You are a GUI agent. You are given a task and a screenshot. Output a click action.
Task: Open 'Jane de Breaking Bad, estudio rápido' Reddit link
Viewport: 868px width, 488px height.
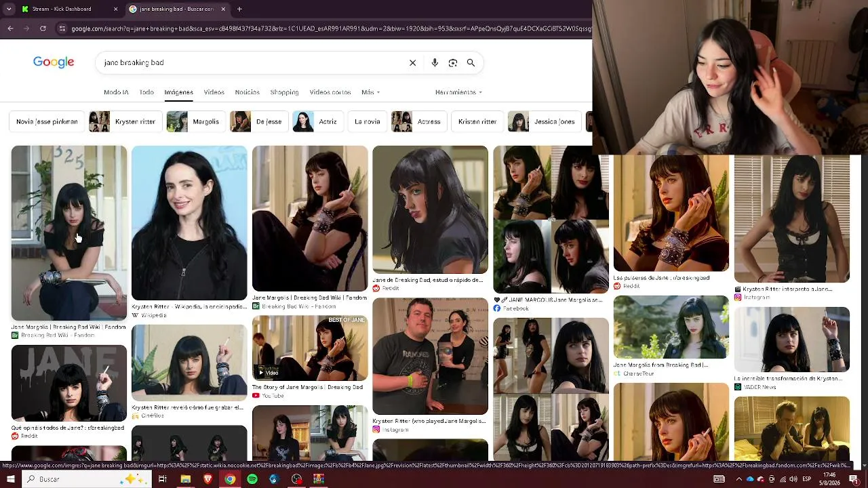[x=428, y=280]
